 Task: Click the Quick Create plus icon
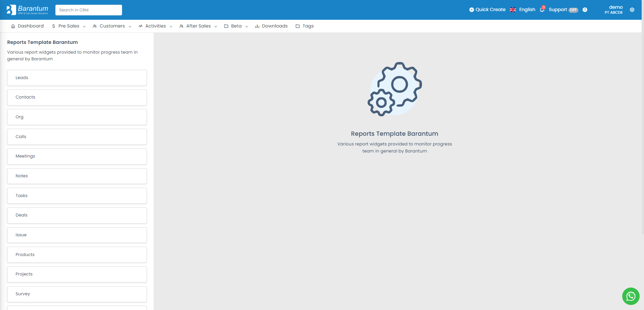tap(472, 10)
